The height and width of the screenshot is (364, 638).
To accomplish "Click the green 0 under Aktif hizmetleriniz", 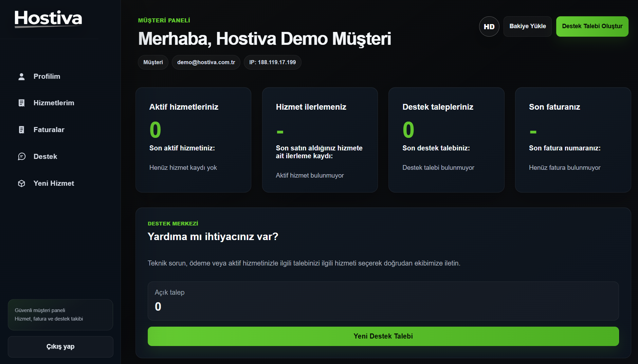I will (155, 130).
